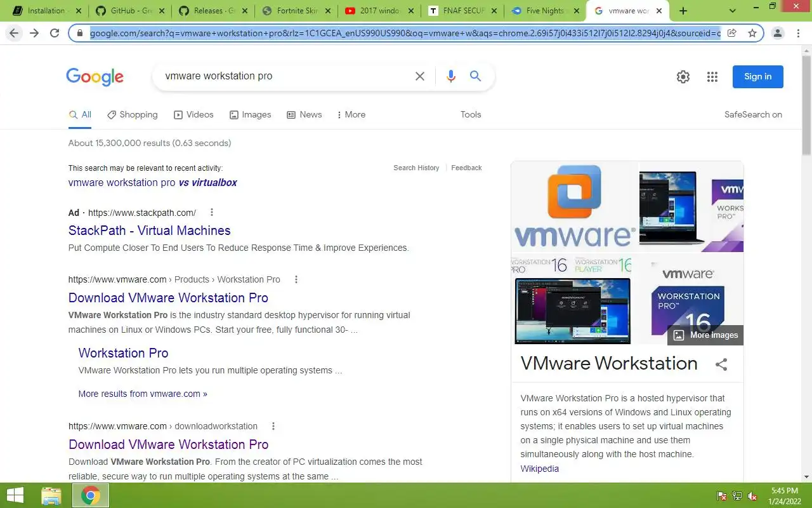The height and width of the screenshot is (508, 812).
Task: Open the Tools search options
Action: 471,115
